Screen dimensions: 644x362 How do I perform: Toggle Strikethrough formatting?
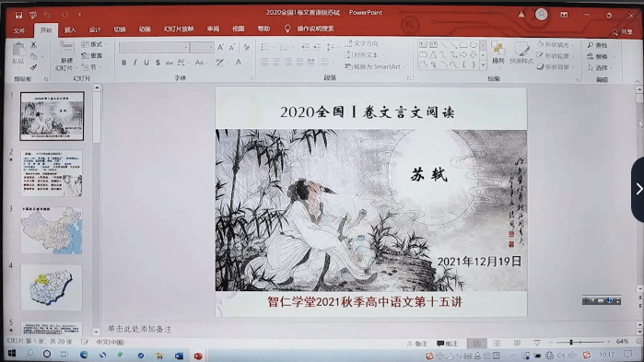pyautogui.click(x=169, y=63)
